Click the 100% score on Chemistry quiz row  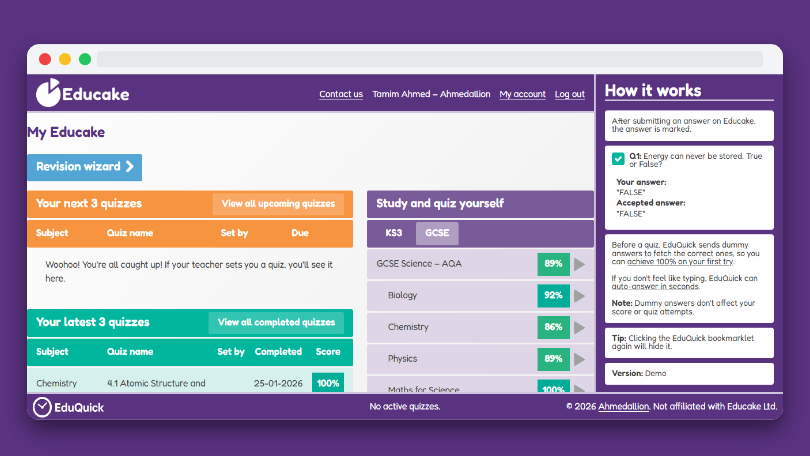pos(328,383)
